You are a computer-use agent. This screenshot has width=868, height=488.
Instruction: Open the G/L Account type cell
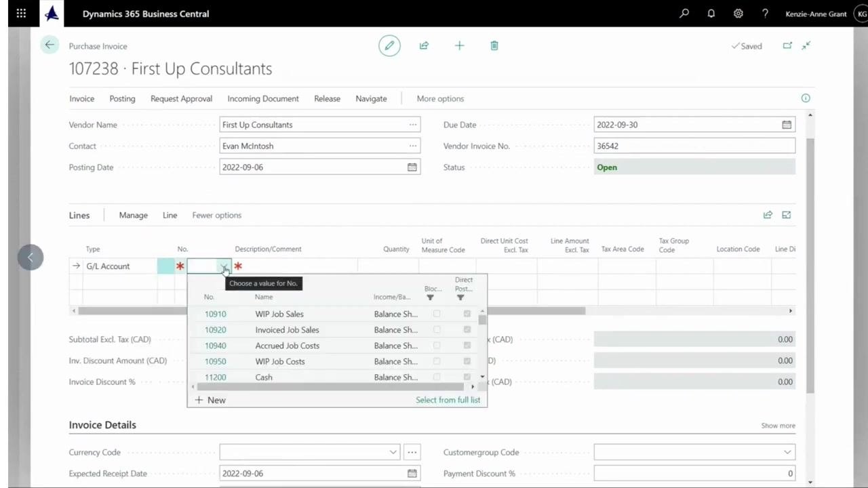tap(119, 266)
